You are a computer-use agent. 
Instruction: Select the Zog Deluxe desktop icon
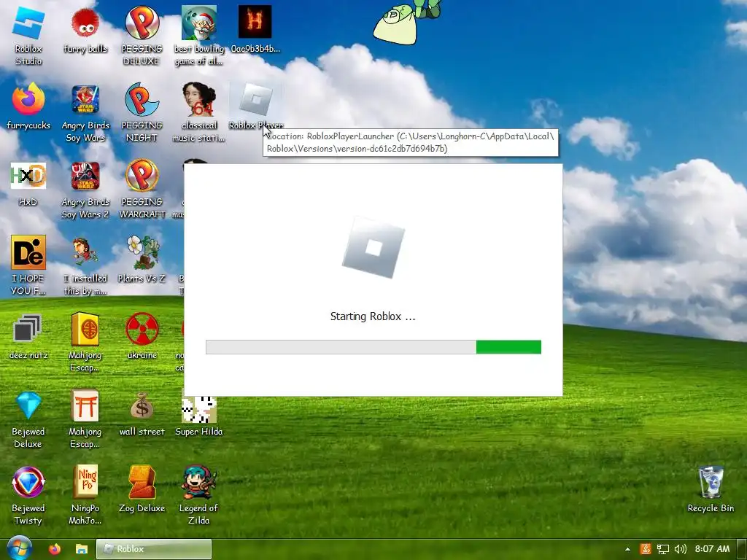point(142,489)
